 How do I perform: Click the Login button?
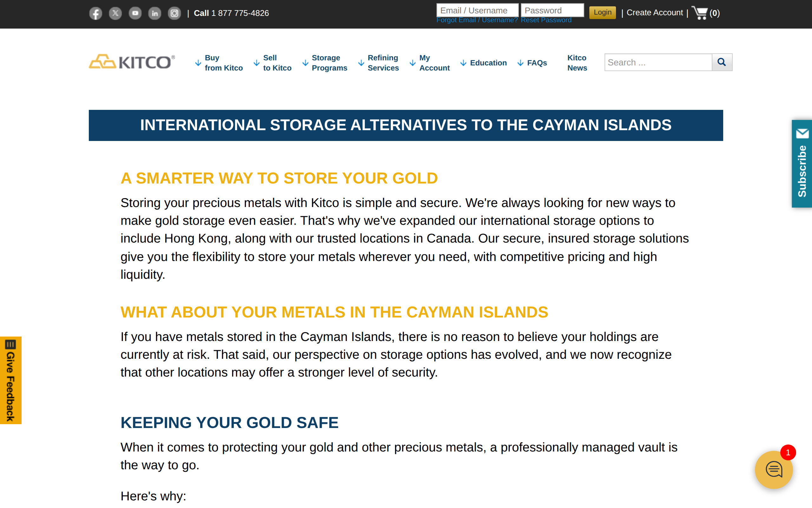(602, 13)
